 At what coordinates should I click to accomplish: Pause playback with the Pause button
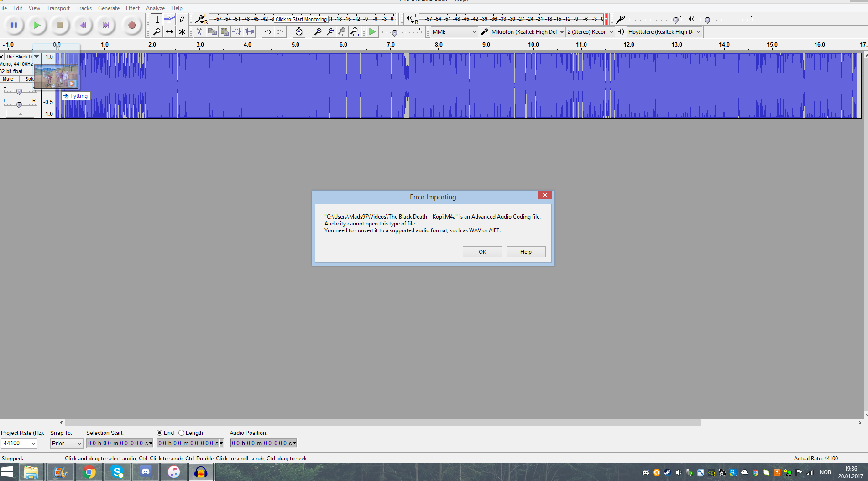[x=14, y=26]
